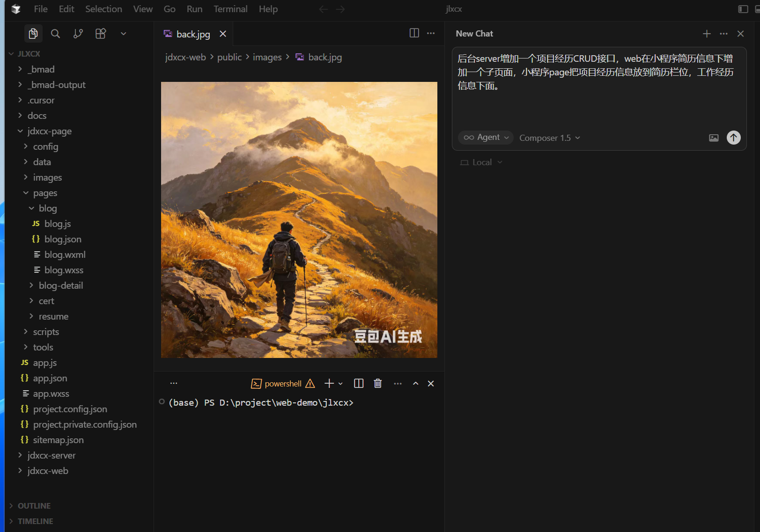Open blog.js file
760x532 pixels.
click(x=58, y=224)
